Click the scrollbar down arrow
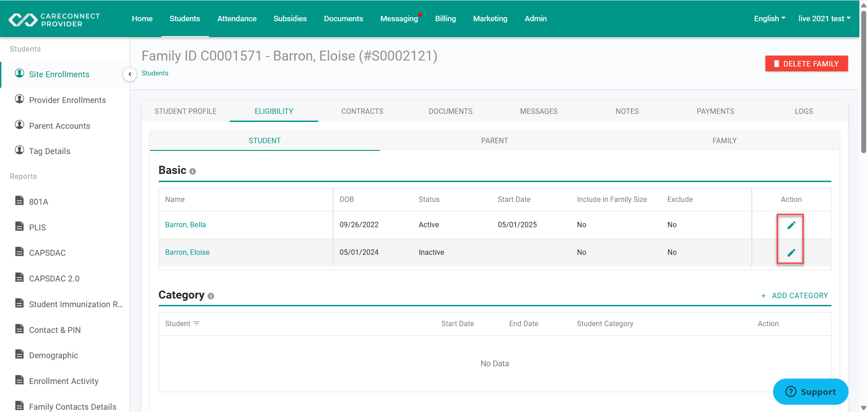The height and width of the screenshot is (412, 868). 863,408
